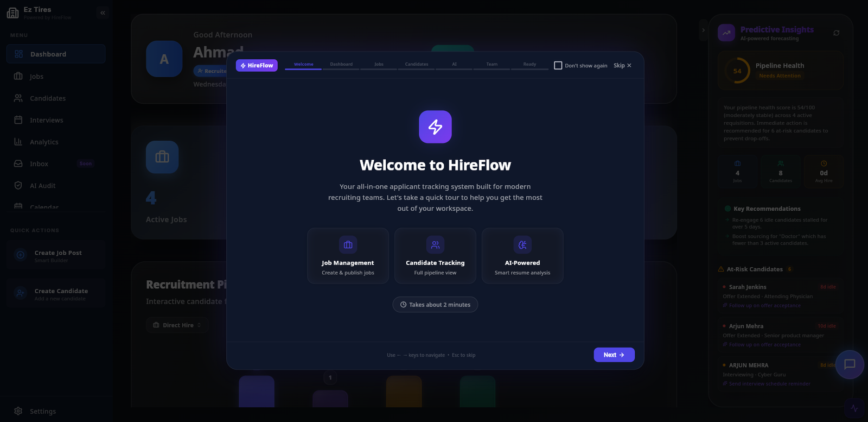Click the Analytics bar chart icon
Screen dimensions: 868x422
[x=18, y=142]
